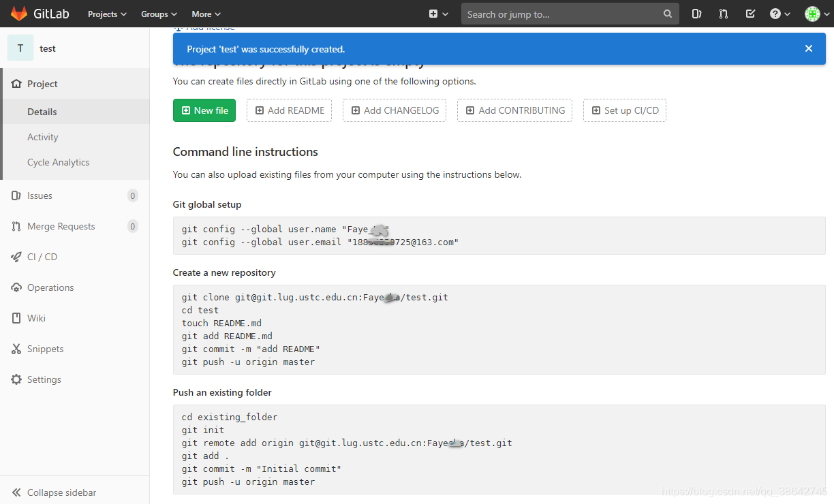
Task: Open the Activity sidebar item
Action: [x=75, y=137]
